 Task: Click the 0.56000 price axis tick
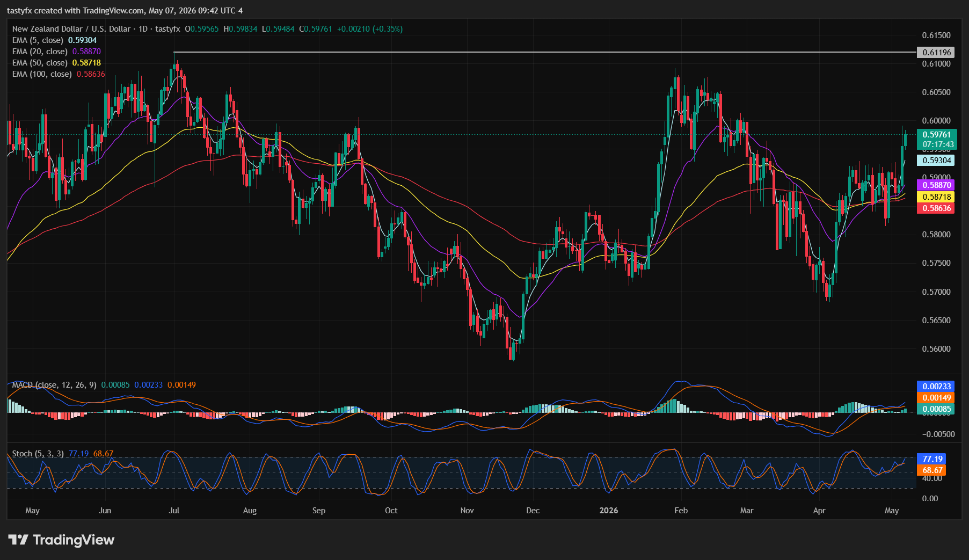point(936,349)
